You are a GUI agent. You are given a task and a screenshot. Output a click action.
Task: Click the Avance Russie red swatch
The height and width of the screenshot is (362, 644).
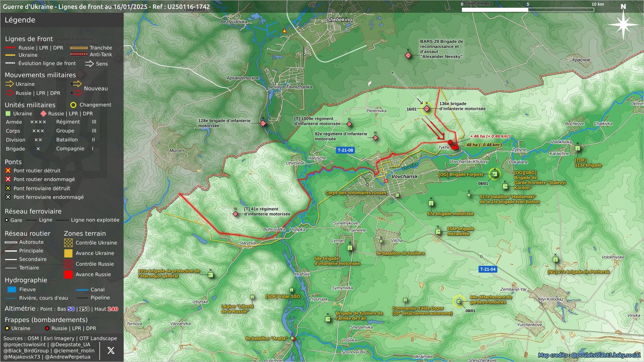pyautogui.click(x=68, y=274)
